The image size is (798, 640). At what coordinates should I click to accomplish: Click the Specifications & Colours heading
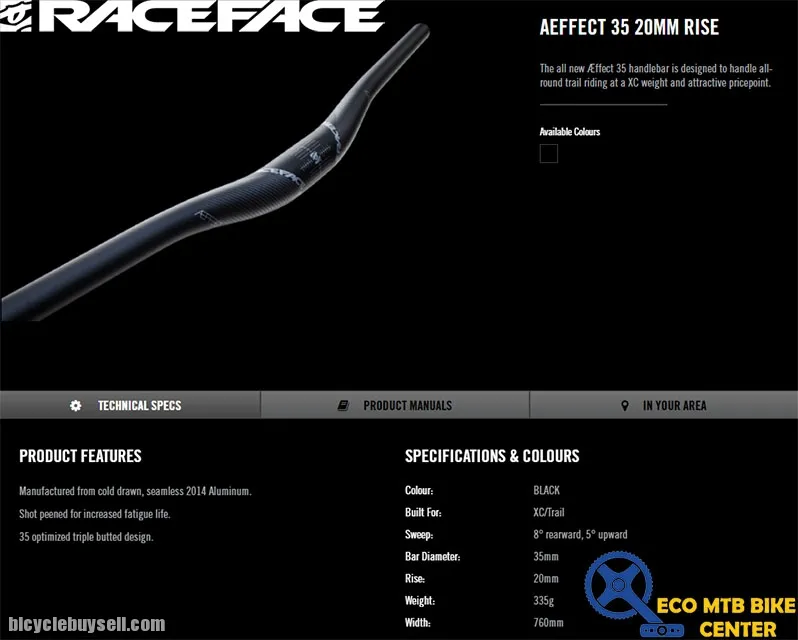[491, 456]
